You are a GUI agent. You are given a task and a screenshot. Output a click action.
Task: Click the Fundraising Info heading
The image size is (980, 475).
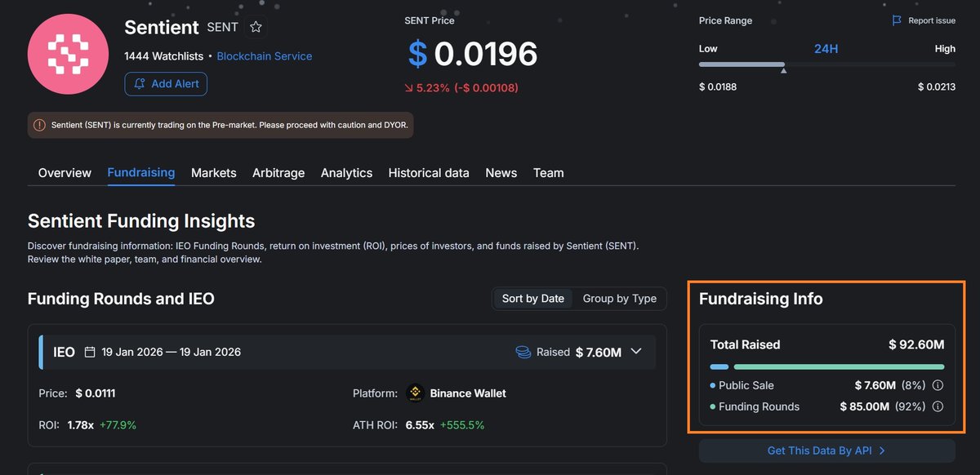click(x=761, y=299)
